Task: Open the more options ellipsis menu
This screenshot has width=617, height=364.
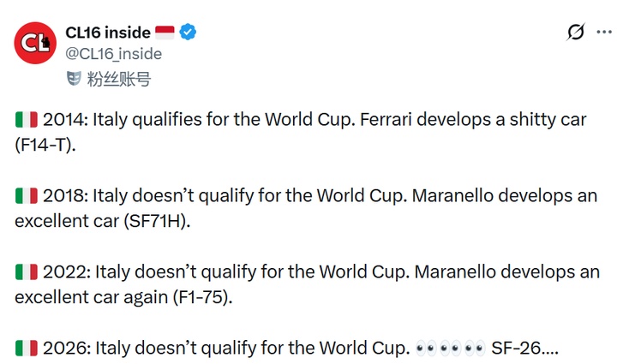Action: click(x=602, y=33)
